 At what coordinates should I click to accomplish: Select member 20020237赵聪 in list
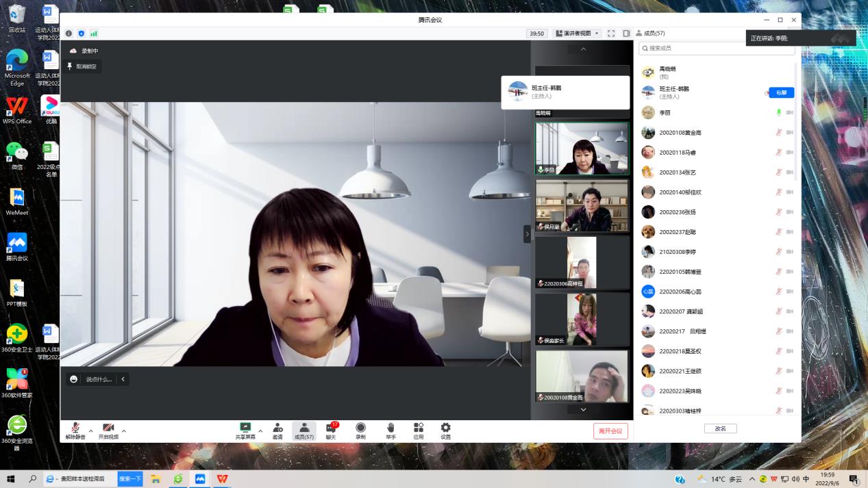point(717,232)
